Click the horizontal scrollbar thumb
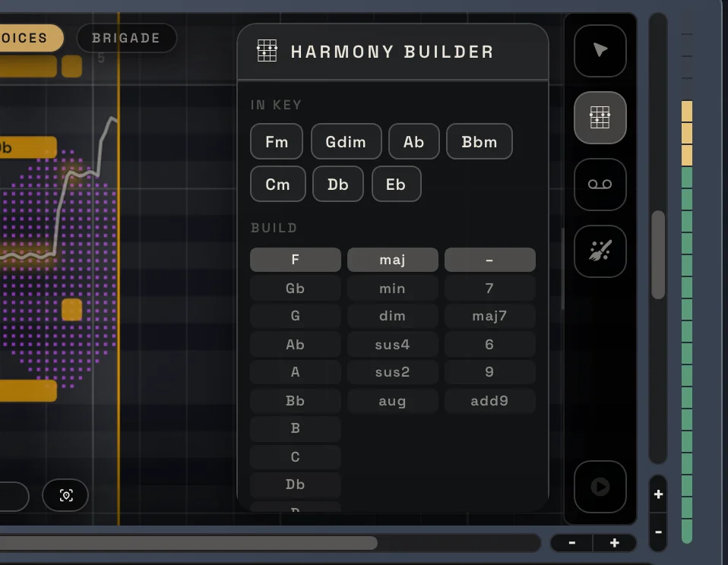 pyautogui.click(x=188, y=543)
